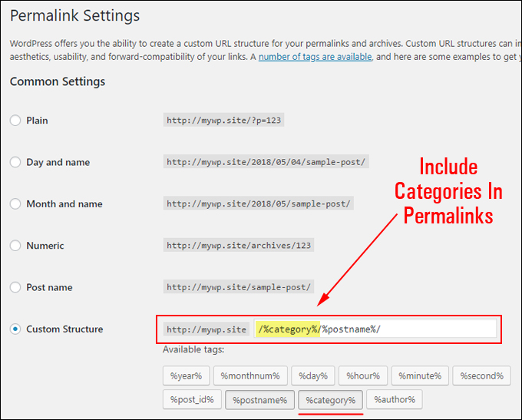Viewport: 522px width, 420px height.
Task: Click the 2018/05/sample-post example URL
Action: click(x=259, y=203)
